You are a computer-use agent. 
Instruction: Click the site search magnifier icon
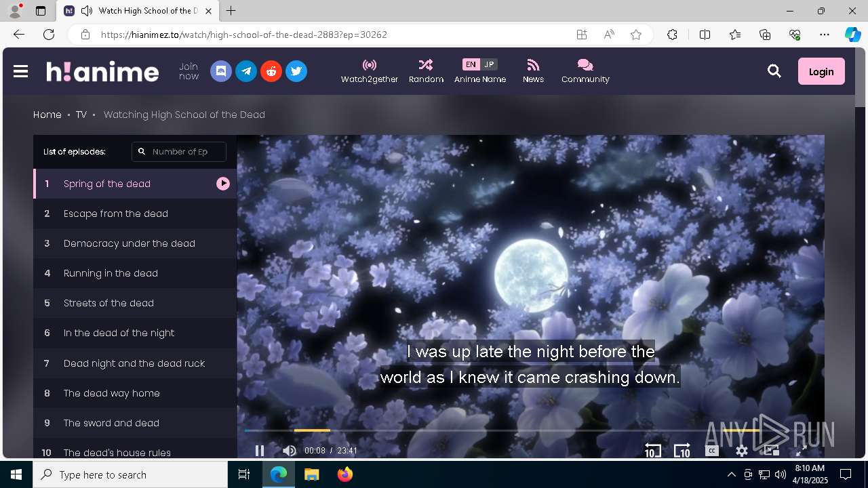774,71
